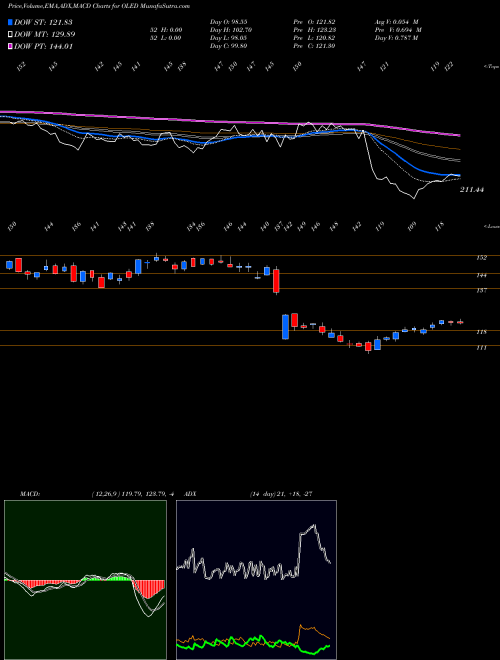Viewport: 500px width, 660px height.
Task: Click the tall blue candlestick after the gap
Action: [x=285, y=327]
